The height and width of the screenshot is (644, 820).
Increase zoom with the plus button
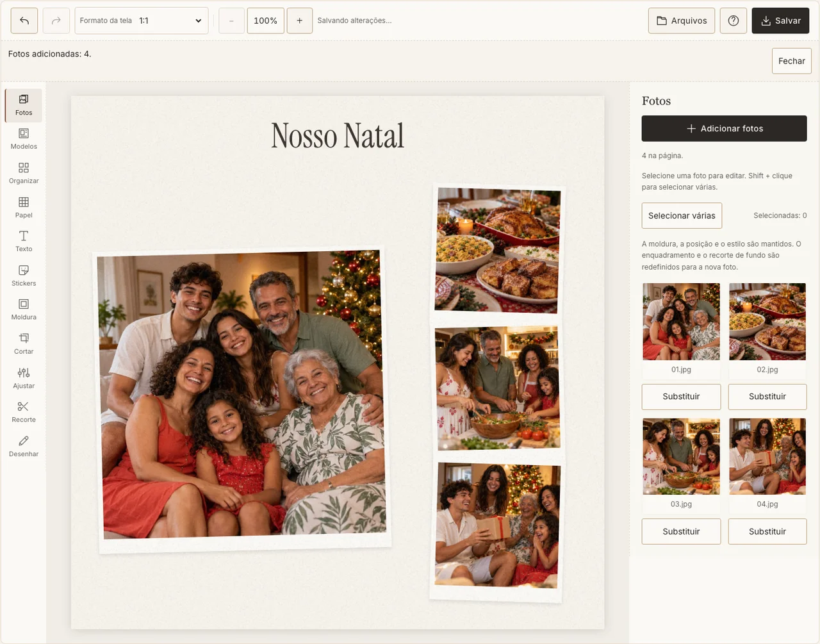pos(300,21)
